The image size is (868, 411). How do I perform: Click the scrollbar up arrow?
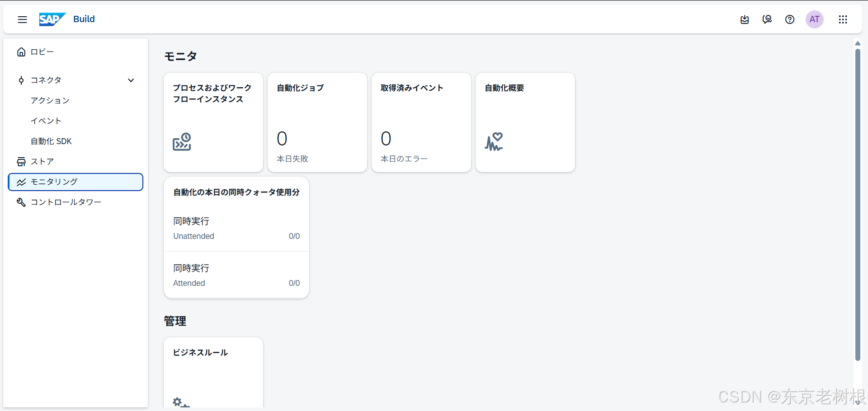pos(858,44)
